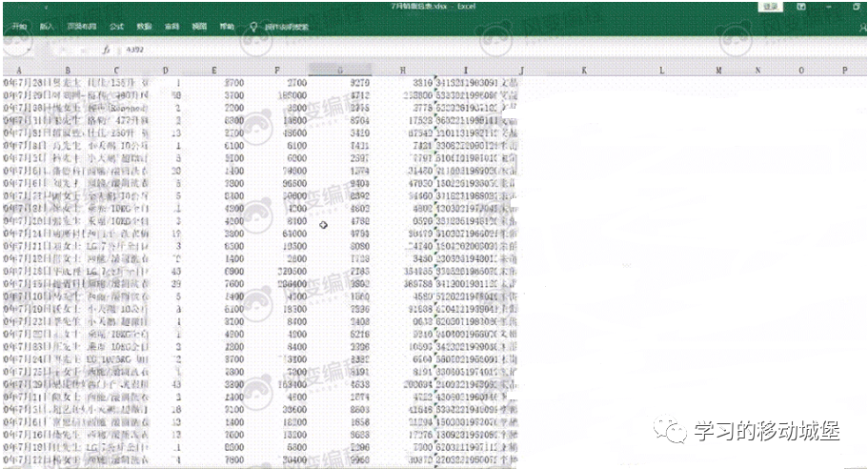Open the 插入 ribbon tab

coord(47,26)
